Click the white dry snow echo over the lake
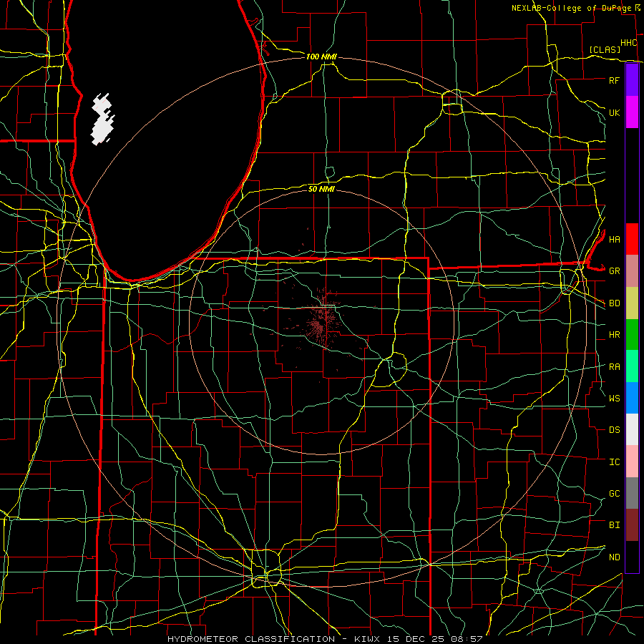The height and width of the screenshot is (644, 644). click(x=102, y=119)
